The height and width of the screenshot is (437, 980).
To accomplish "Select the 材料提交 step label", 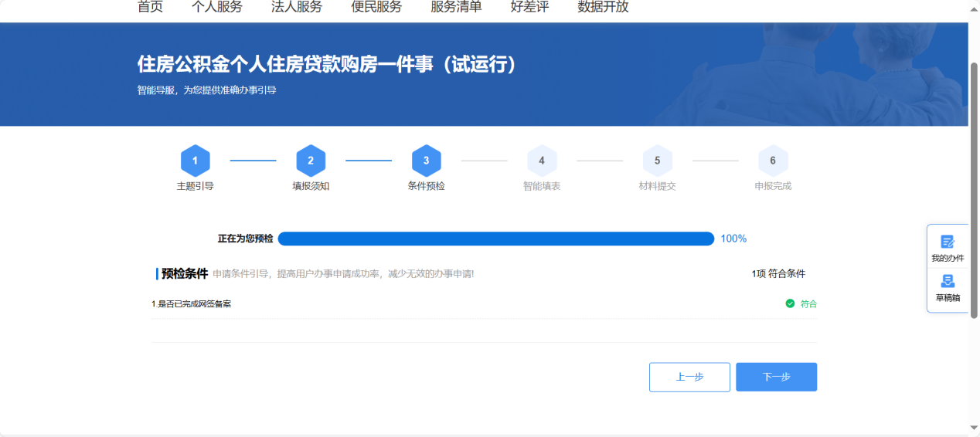I will (658, 186).
